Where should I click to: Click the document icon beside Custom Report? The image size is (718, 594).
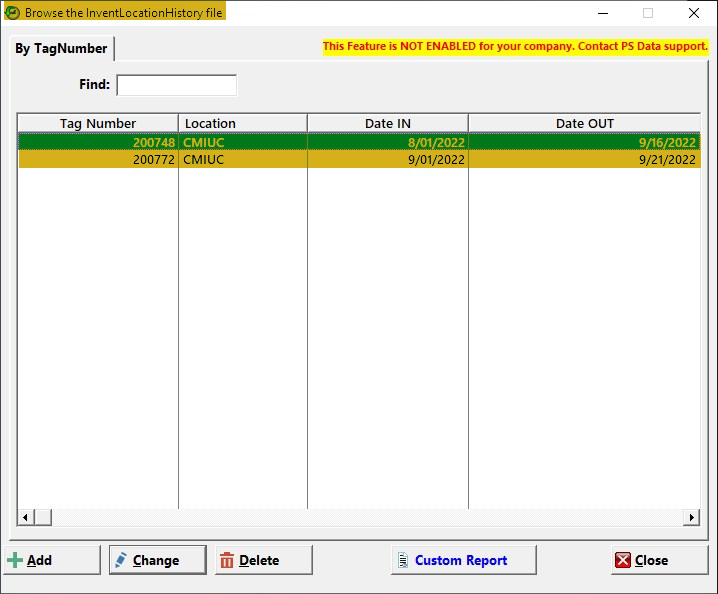tap(403, 560)
